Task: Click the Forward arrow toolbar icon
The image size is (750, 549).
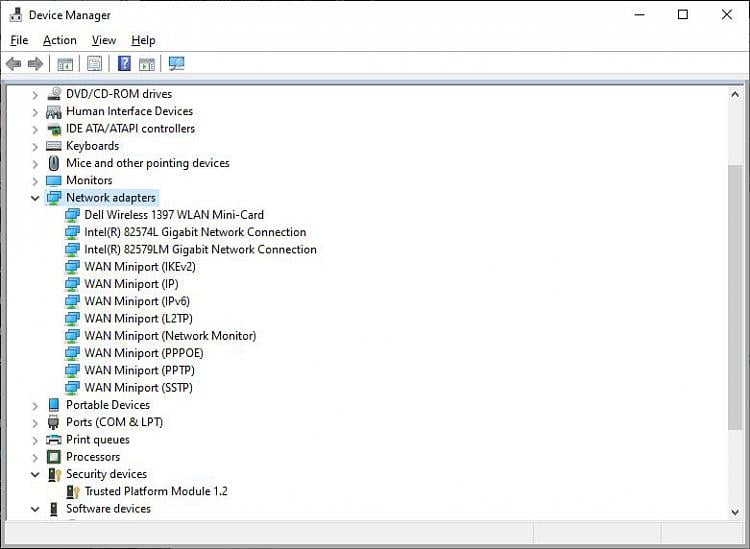Action: pos(35,64)
